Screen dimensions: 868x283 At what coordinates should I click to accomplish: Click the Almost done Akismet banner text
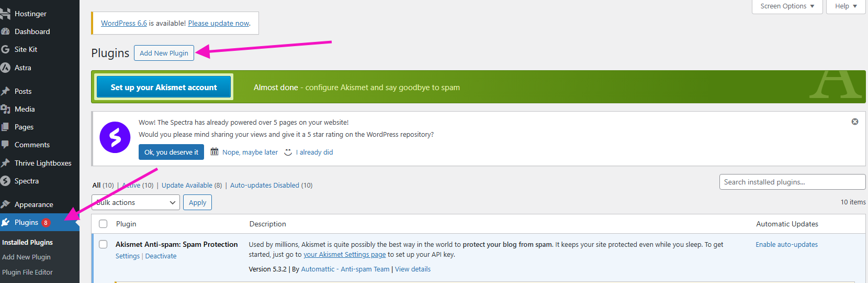[x=357, y=88]
